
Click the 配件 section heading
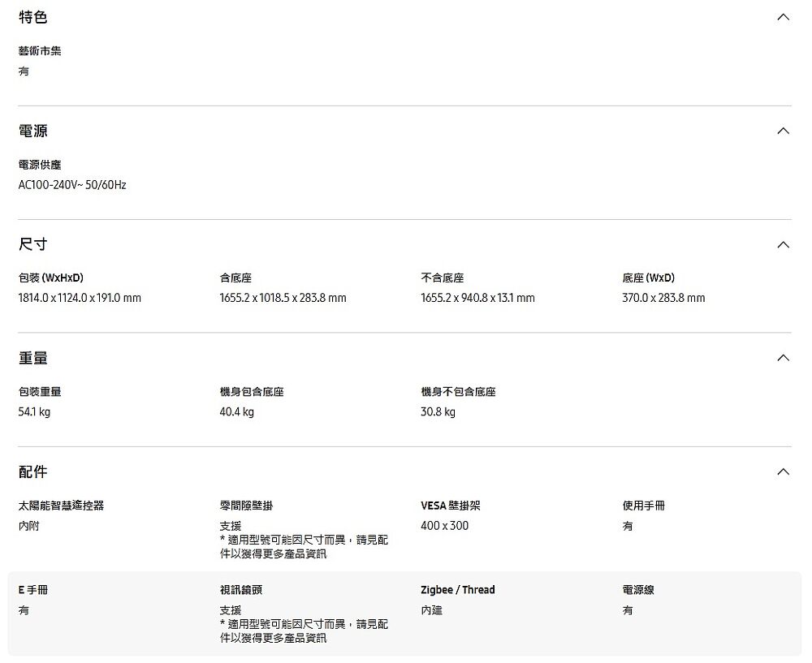coord(33,471)
